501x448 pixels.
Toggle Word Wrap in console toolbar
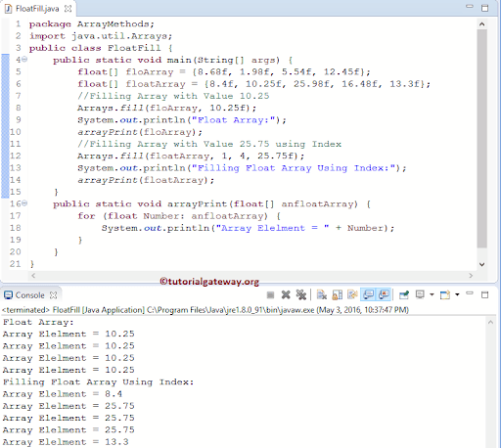(352, 294)
